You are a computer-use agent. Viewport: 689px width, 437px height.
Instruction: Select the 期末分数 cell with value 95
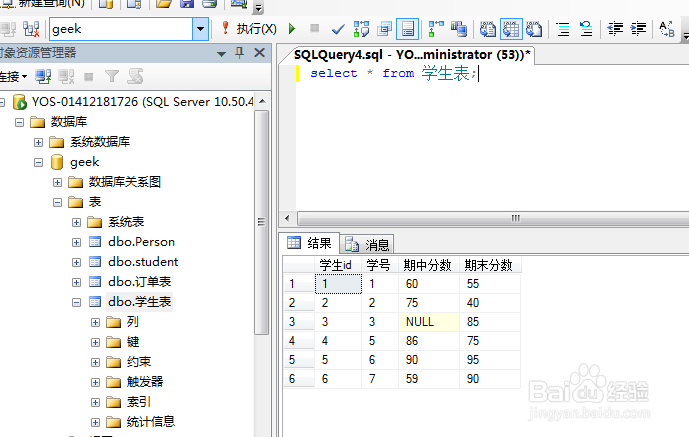(490, 360)
